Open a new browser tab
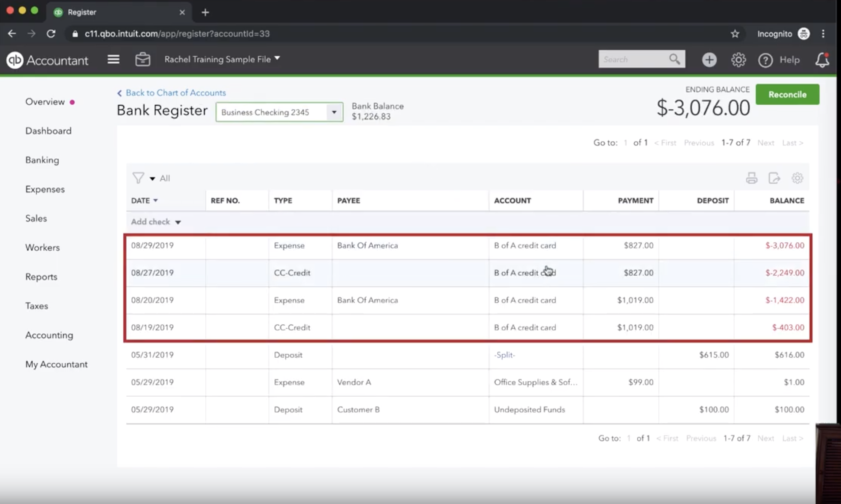The image size is (841, 504). pyautogui.click(x=205, y=12)
